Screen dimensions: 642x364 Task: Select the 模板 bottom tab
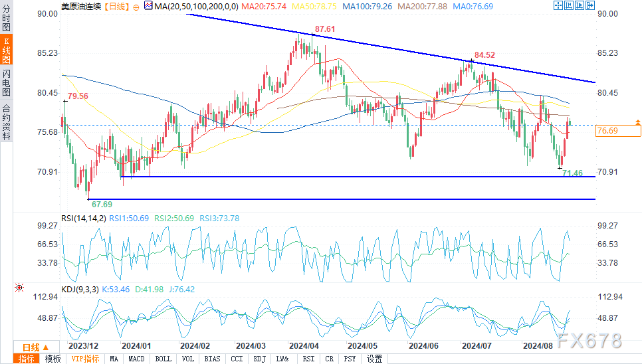click(53, 359)
